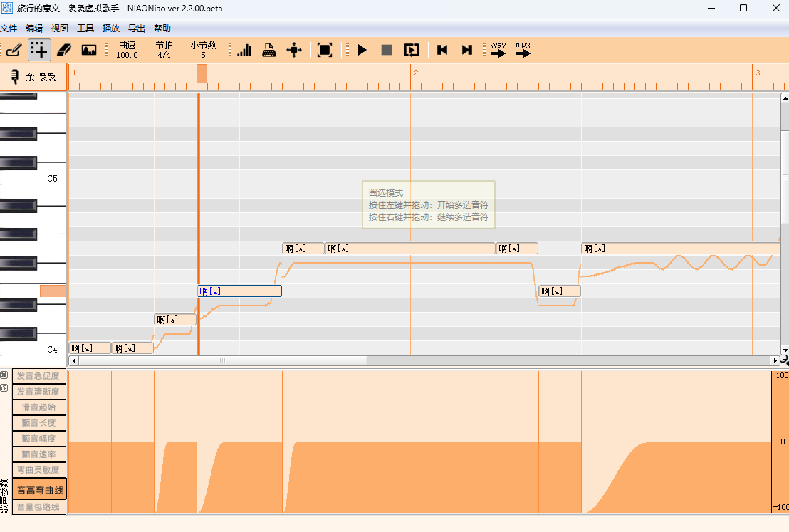Open the 曲速 tempo setting
The height and width of the screenshot is (532, 789).
(127, 50)
